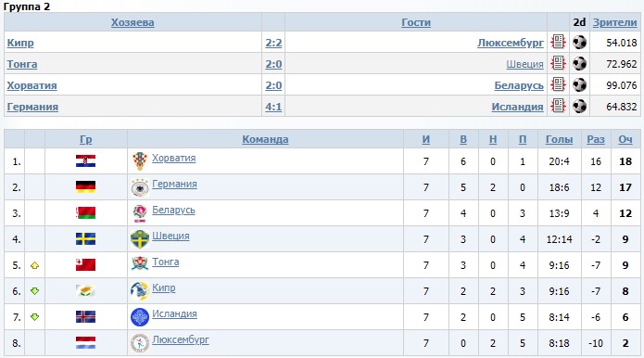Click the Sweden team crest icon
The image size is (644, 358).
140,239
